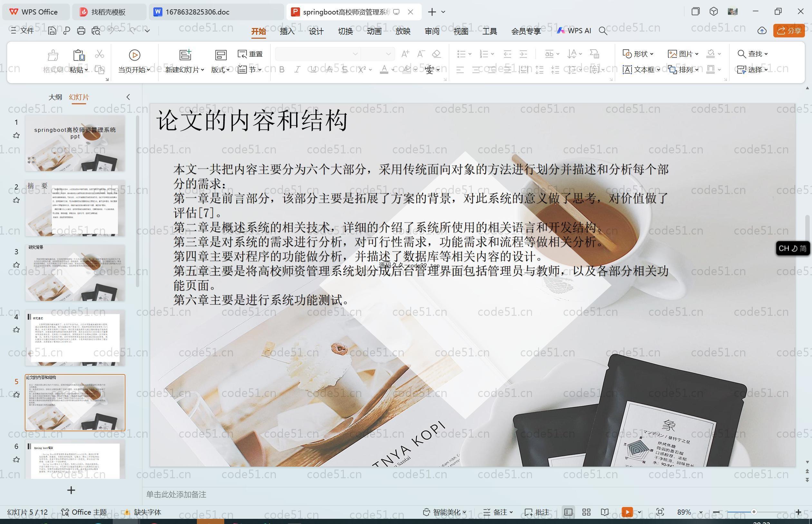Click the Cut scissors icon

[99, 54]
